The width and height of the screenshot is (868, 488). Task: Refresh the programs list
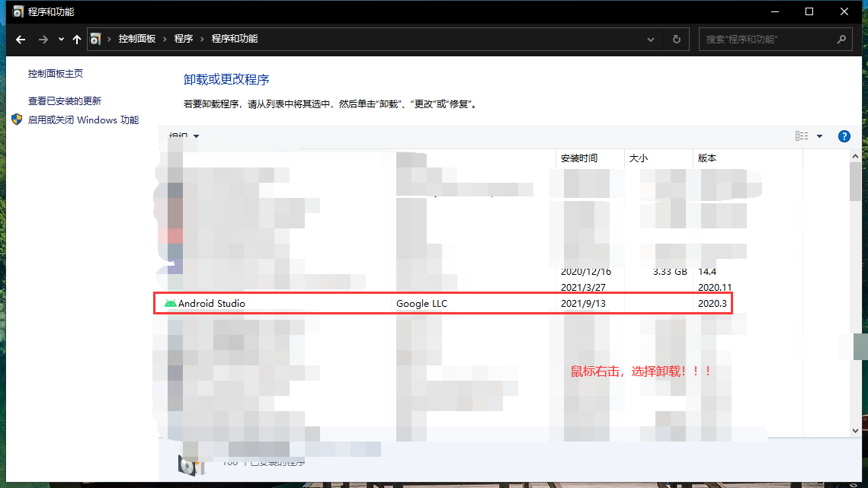pos(677,40)
